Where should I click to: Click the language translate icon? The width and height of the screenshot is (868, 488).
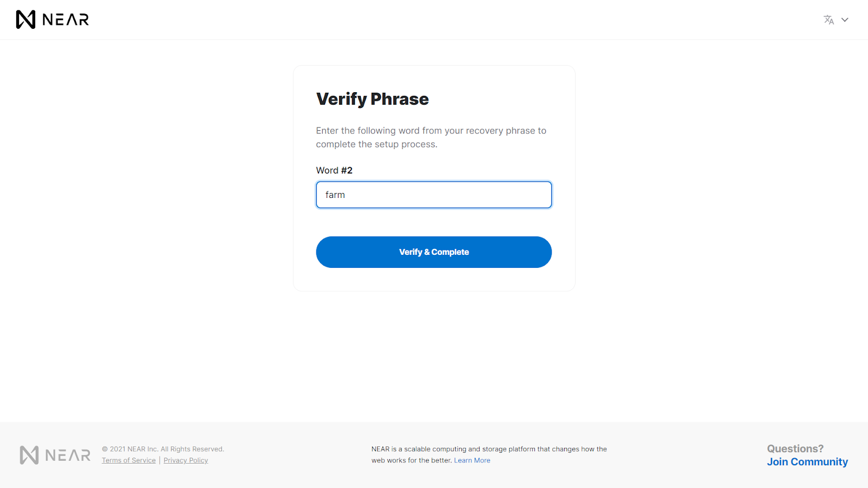coord(828,20)
